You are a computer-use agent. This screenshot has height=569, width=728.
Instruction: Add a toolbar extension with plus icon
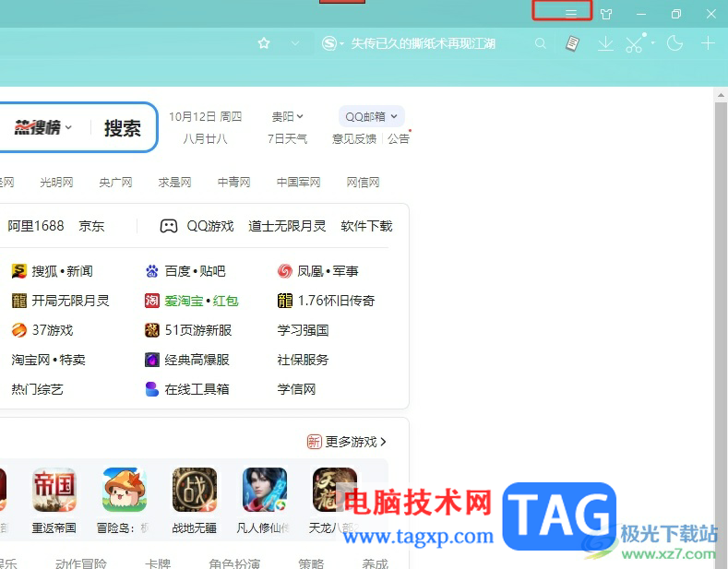tap(708, 43)
